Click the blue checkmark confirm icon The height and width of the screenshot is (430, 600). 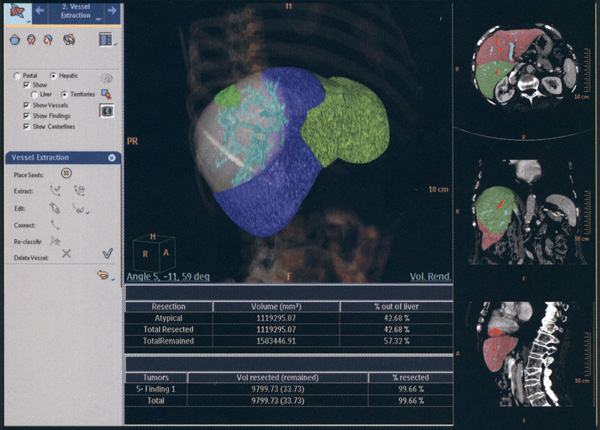click(108, 253)
